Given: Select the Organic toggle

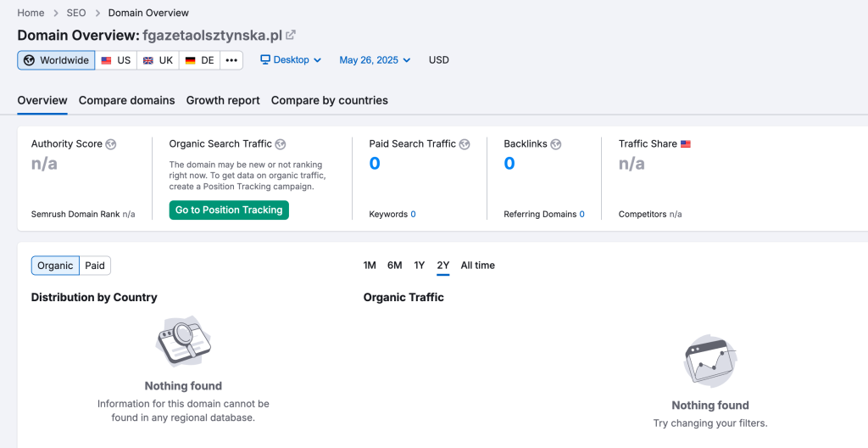Looking at the screenshot, I should point(55,266).
